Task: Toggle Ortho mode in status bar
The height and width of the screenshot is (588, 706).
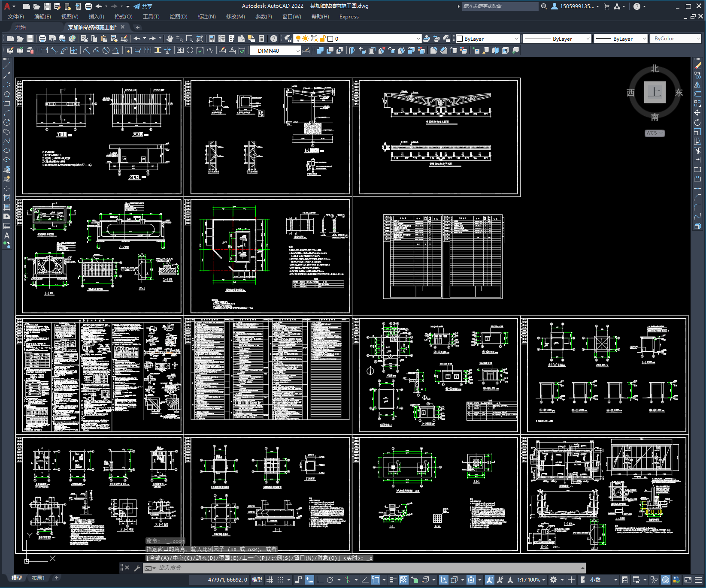Action: click(x=320, y=580)
